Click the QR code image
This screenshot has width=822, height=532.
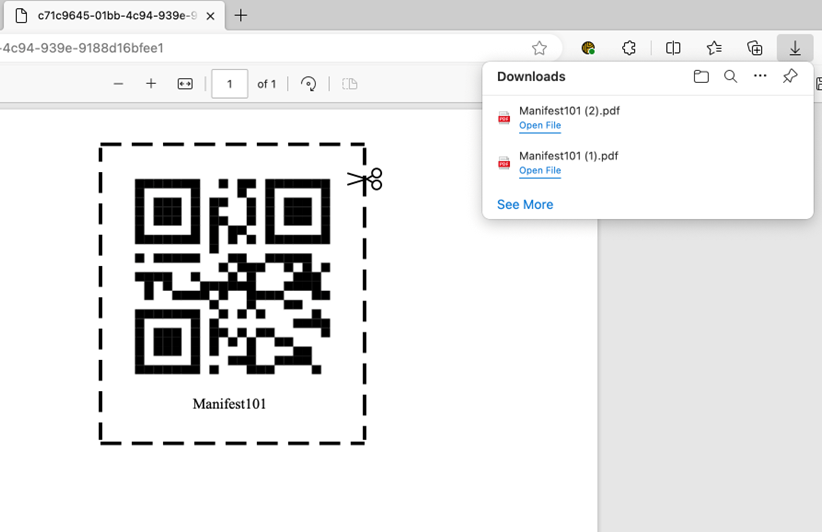[x=232, y=276]
